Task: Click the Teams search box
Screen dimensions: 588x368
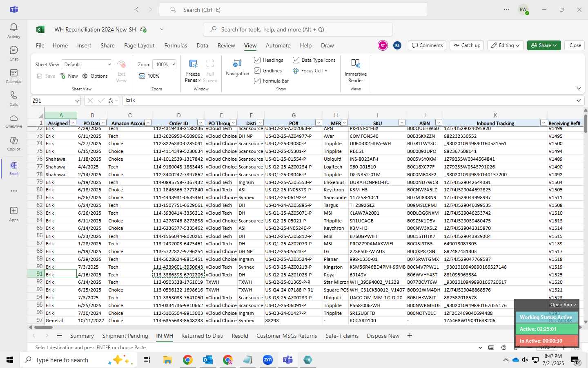Action: click(x=293, y=9)
